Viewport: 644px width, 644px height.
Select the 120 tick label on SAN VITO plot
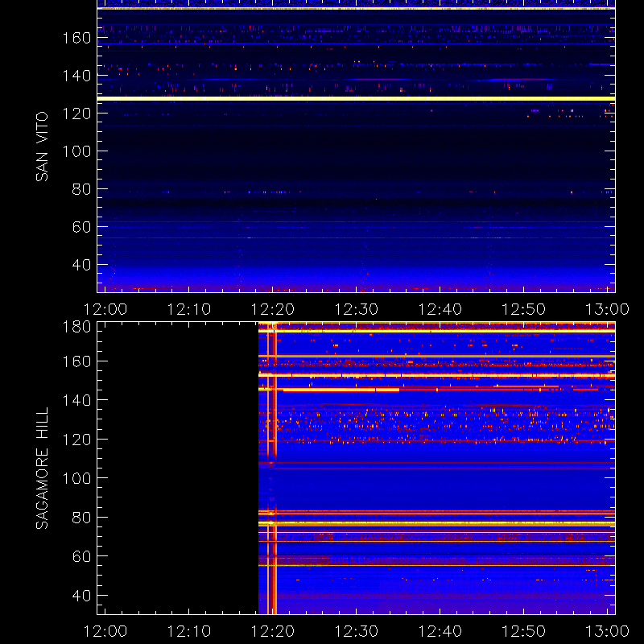pyautogui.click(x=76, y=114)
